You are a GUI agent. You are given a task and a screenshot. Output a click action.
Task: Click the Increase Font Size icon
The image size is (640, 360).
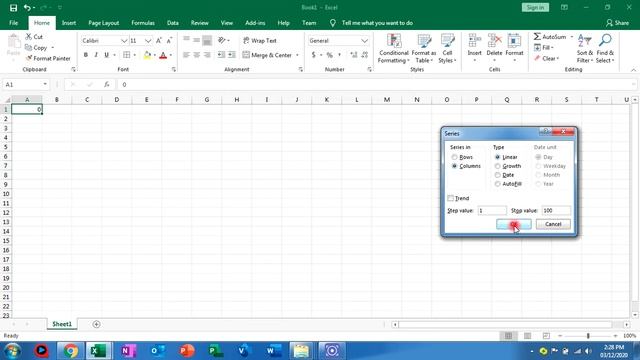pyautogui.click(x=159, y=40)
